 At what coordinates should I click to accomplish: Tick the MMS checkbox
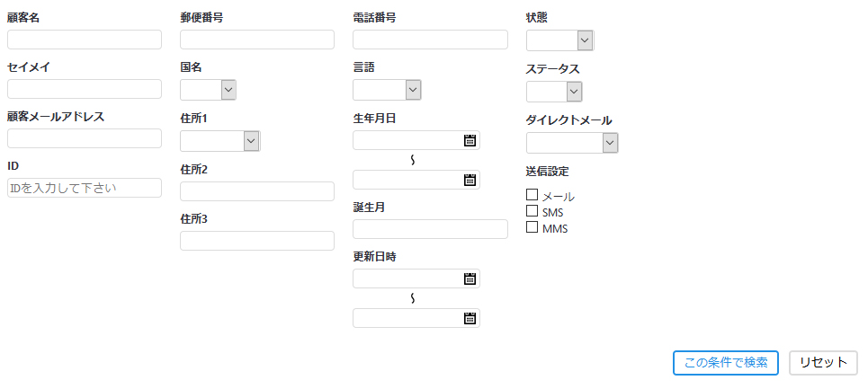[x=532, y=227]
